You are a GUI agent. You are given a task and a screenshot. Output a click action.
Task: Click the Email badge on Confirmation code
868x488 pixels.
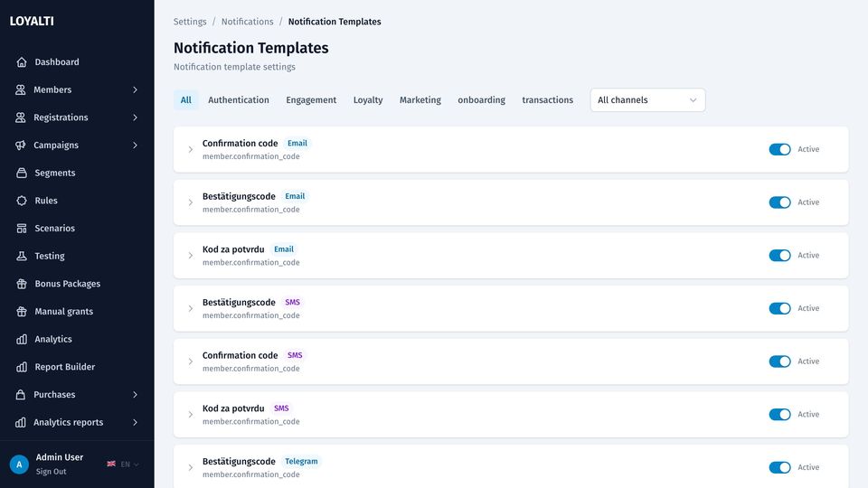pyautogui.click(x=297, y=144)
